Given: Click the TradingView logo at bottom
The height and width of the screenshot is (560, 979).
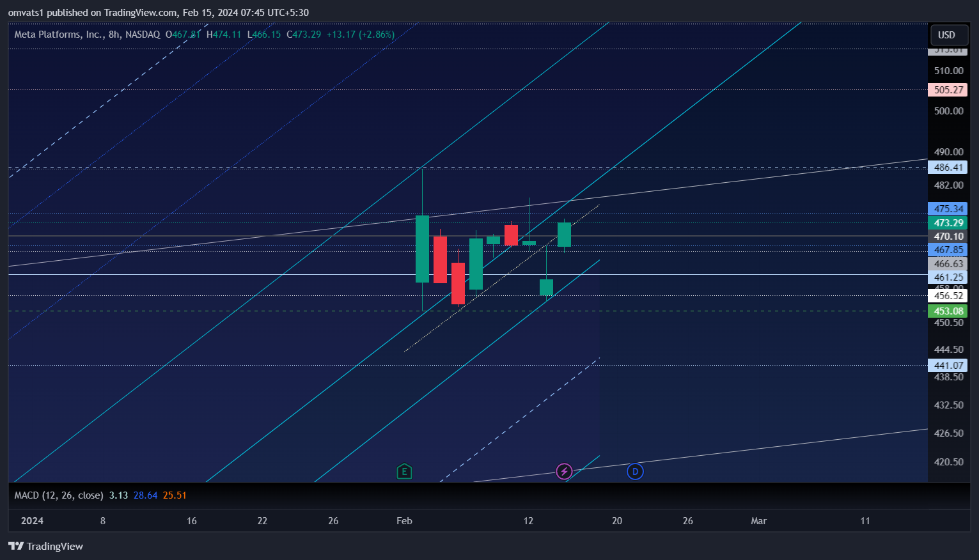Looking at the screenshot, I should point(45,546).
